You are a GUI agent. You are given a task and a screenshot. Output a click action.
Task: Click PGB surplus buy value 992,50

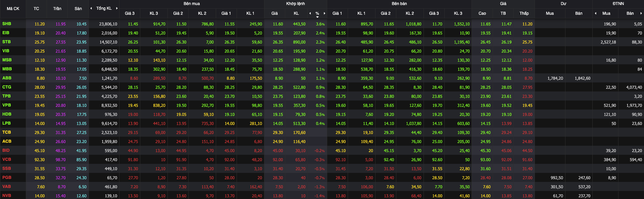tap(557, 178)
